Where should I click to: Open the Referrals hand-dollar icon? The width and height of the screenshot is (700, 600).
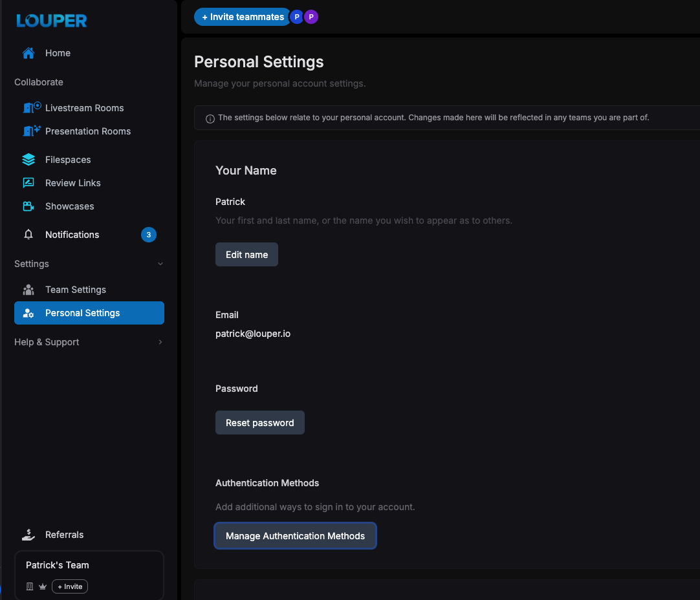(x=28, y=535)
